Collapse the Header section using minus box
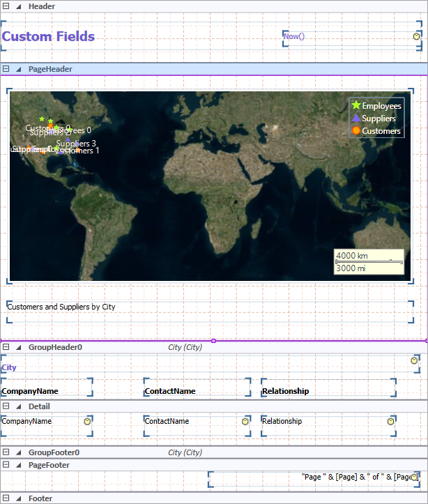This screenshot has height=504, width=428. (x=6, y=6)
